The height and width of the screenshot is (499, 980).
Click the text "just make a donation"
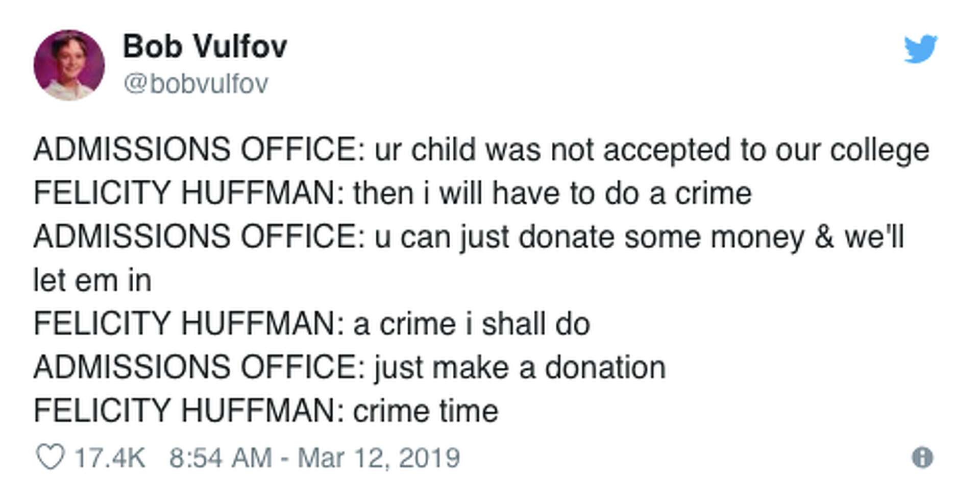(x=520, y=368)
